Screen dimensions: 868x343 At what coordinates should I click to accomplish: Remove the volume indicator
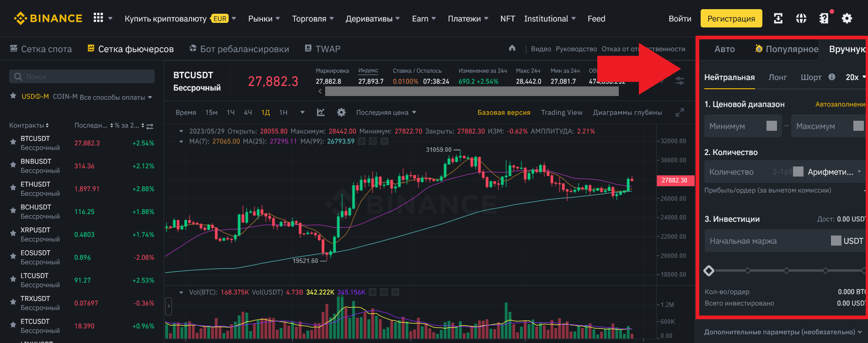(x=395, y=292)
